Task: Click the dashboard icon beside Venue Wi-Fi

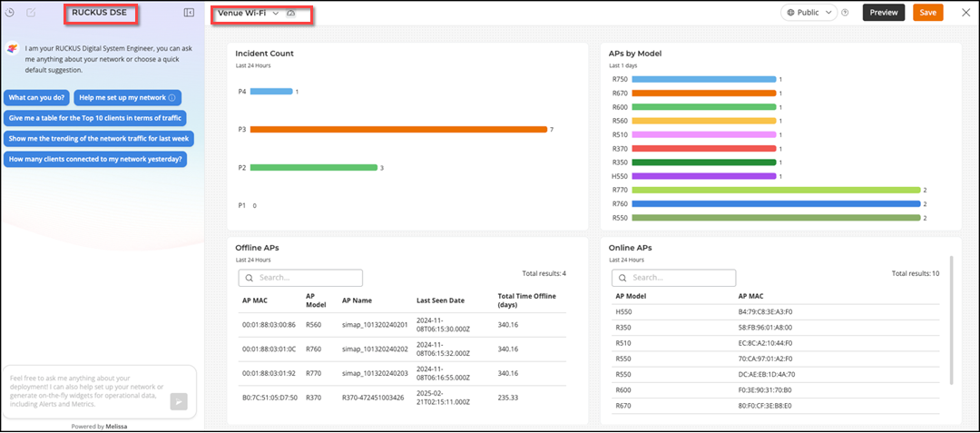Action: pos(290,14)
